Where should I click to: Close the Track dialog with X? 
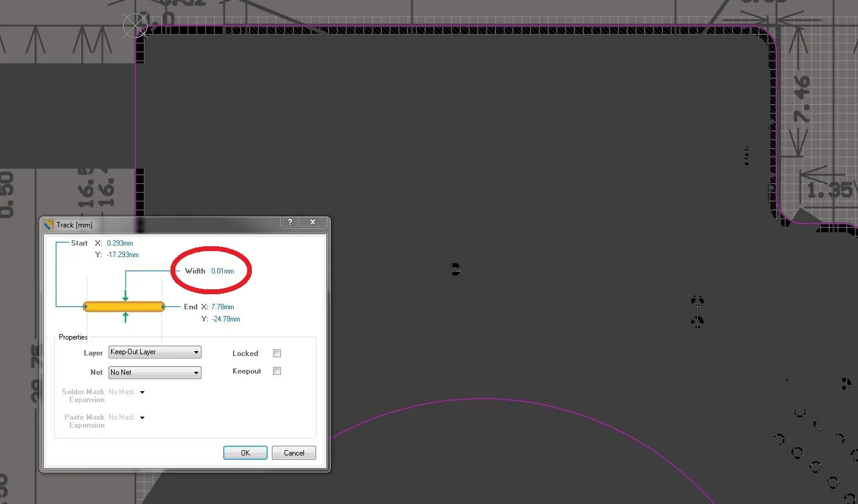coord(312,223)
